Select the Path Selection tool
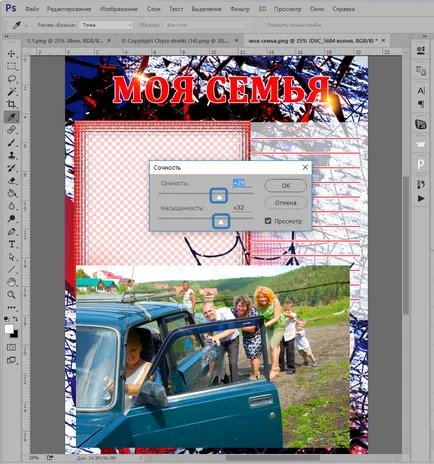 (x=11, y=257)
